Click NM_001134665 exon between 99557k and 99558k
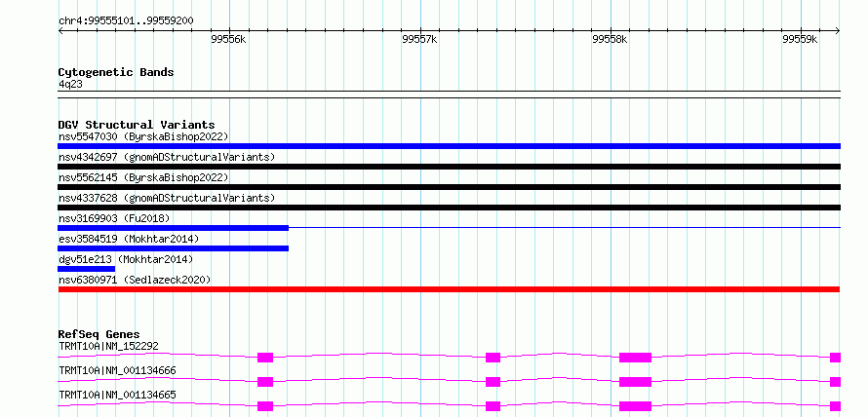Image resolution: width=868 pixels, height=417 pixels. coord(493,406)
